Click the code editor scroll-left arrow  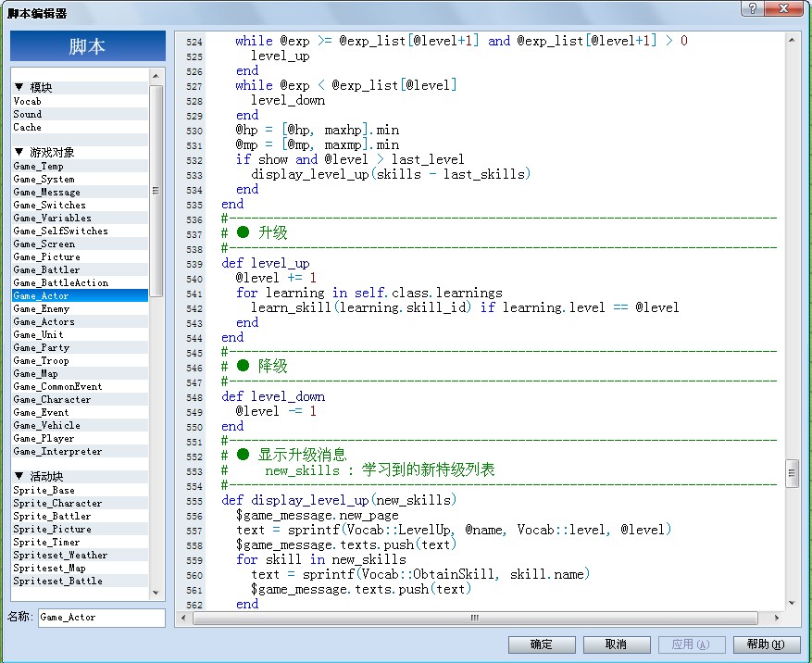[183, 618]
